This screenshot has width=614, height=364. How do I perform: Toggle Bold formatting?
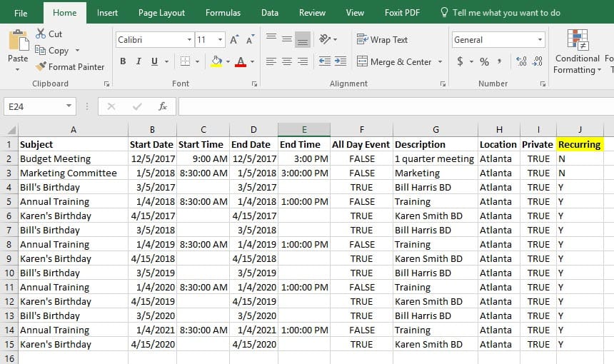[123, 62]
